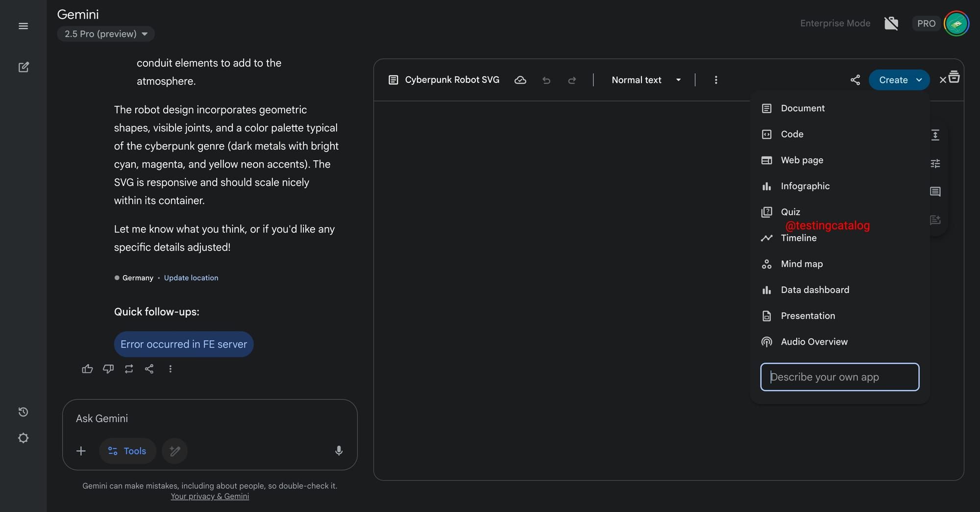Give the response a thumbs down
The width and height of the screenshot is (980, 512).
(x=108, y=369)
